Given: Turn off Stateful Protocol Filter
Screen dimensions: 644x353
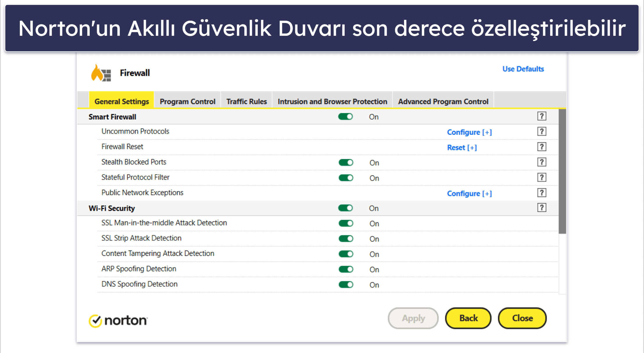Looking at the screenshot, I should (x=346, y=178).
